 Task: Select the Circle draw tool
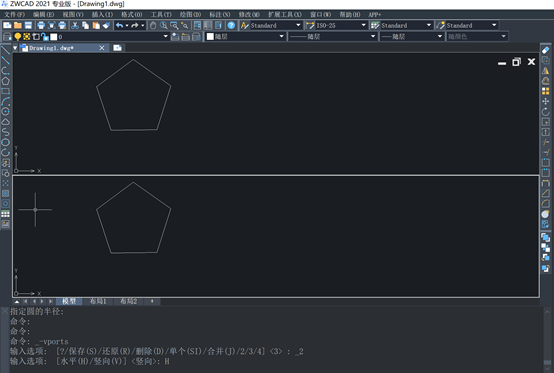(5, 112)
